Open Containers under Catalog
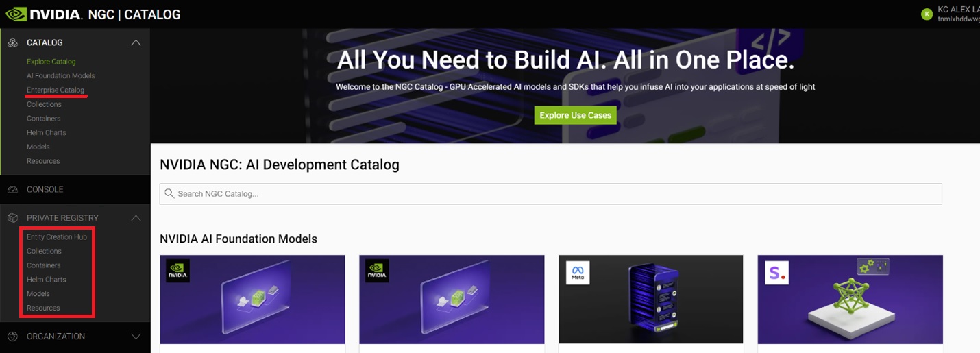 pos(44,119)
